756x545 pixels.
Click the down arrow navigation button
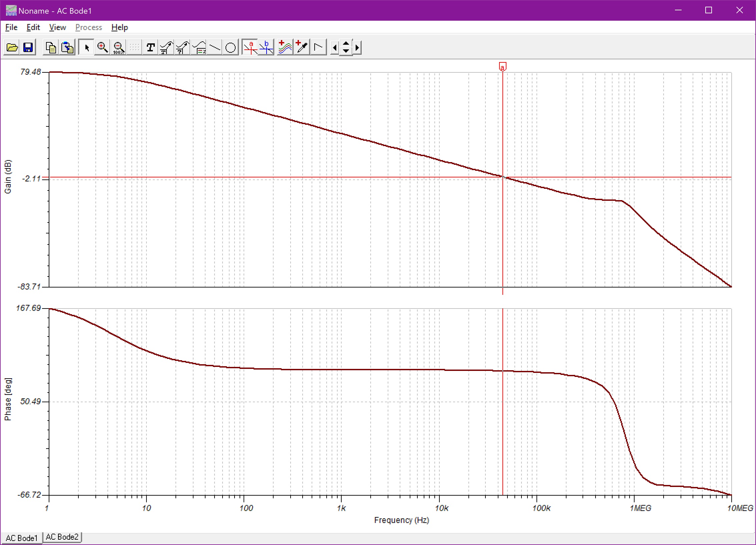pos(346,51)
